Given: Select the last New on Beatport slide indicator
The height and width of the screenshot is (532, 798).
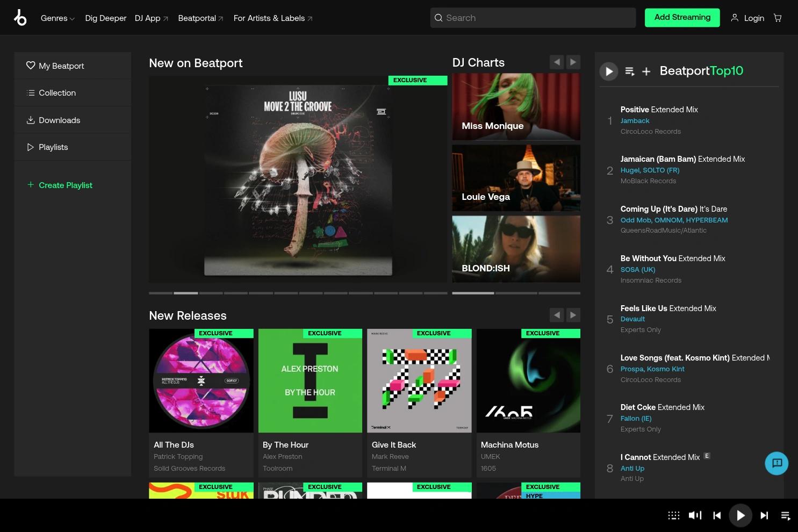Looking at the screenshot, I should click(x=436, y=293).
